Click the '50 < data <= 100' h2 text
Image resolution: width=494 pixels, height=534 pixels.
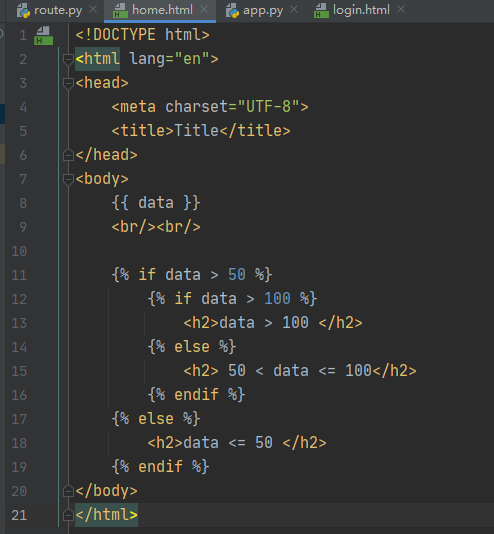(300, 371)
